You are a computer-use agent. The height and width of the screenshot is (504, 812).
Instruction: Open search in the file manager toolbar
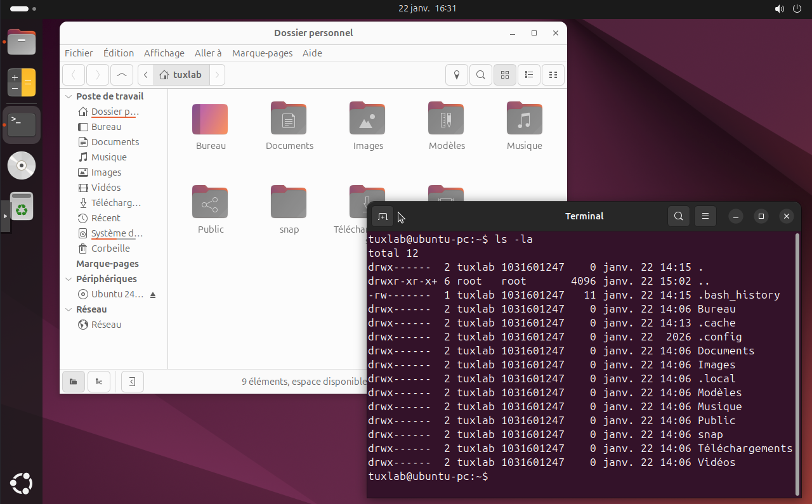coord(480,75)
